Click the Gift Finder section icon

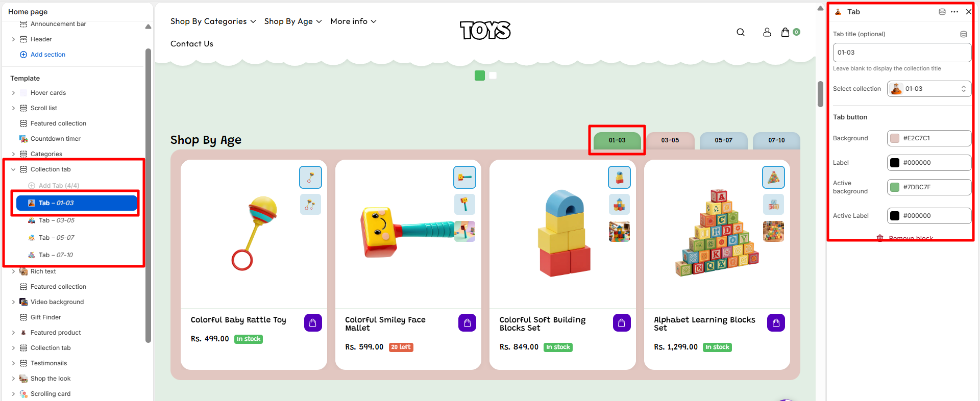(23, 317)
